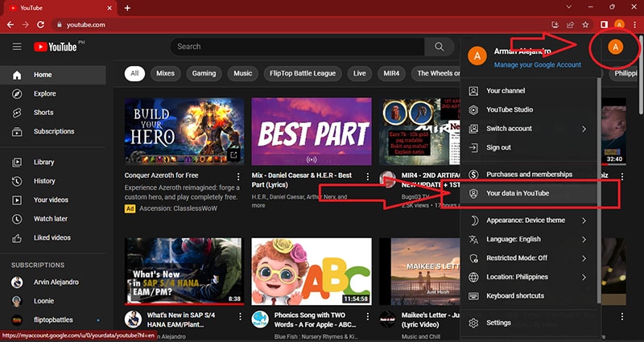Go back with browser back arrow
Screen dimensions: 644x342
tap(10, 25)
